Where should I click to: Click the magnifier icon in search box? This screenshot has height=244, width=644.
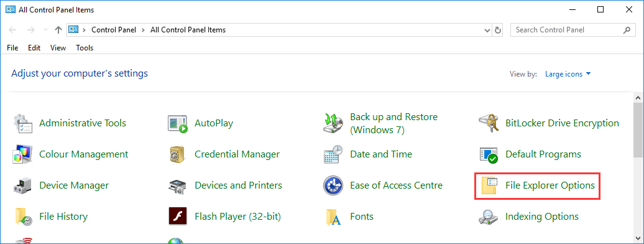tap(627, 30)
